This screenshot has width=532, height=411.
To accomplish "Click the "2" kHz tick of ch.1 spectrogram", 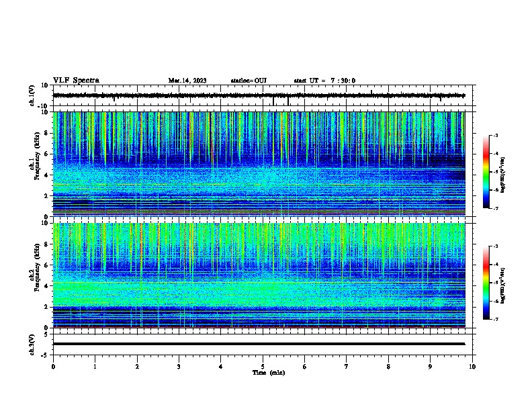I will click(47, 196).
